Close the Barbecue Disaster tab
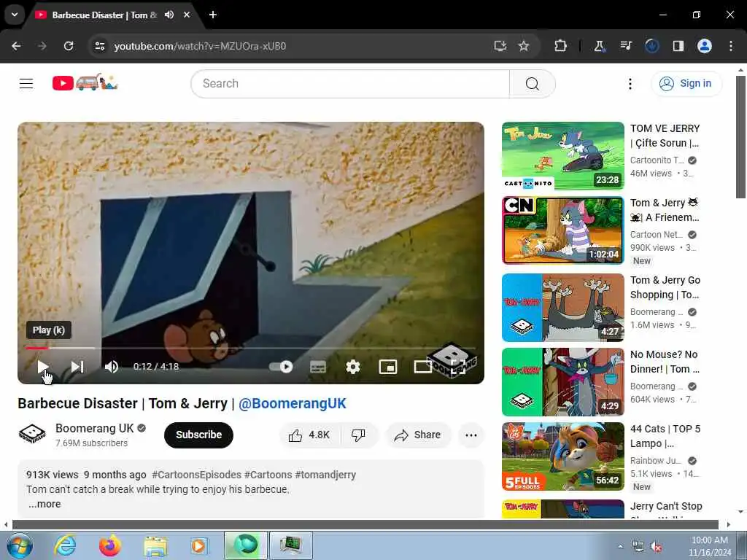 [187, 15]
